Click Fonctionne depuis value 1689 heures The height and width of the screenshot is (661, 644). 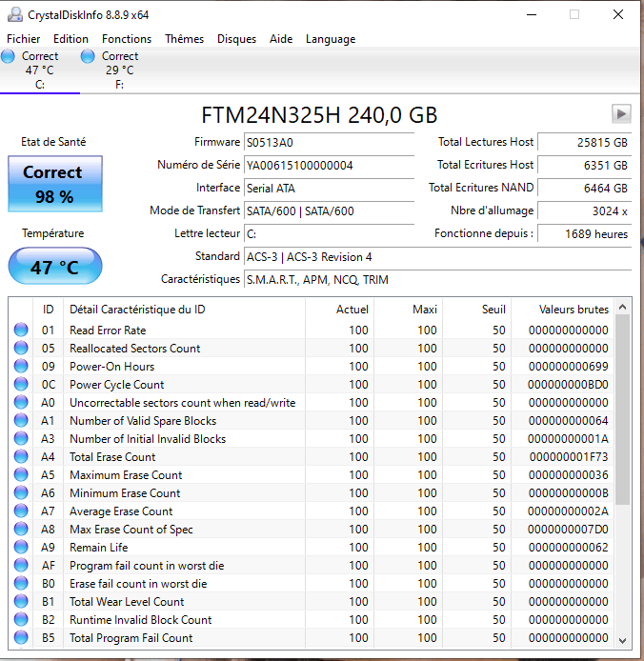pyautogui.click(x=585, y=233)
